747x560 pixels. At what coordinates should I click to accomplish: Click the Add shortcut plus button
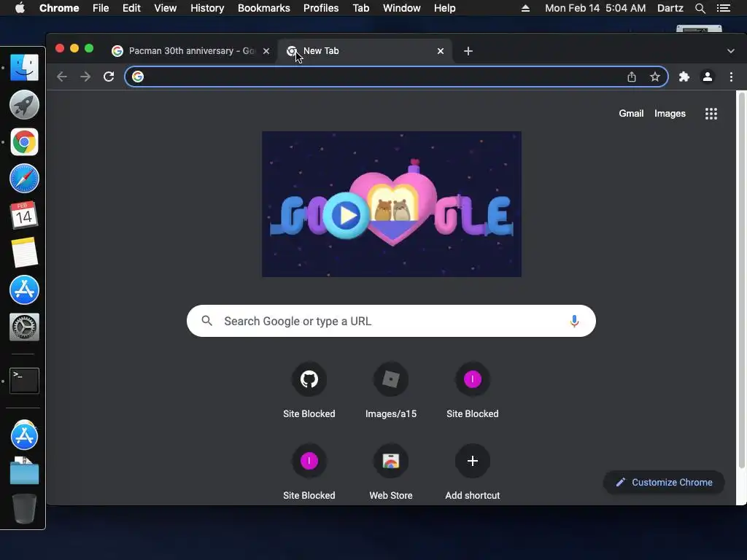coord(473,461)
